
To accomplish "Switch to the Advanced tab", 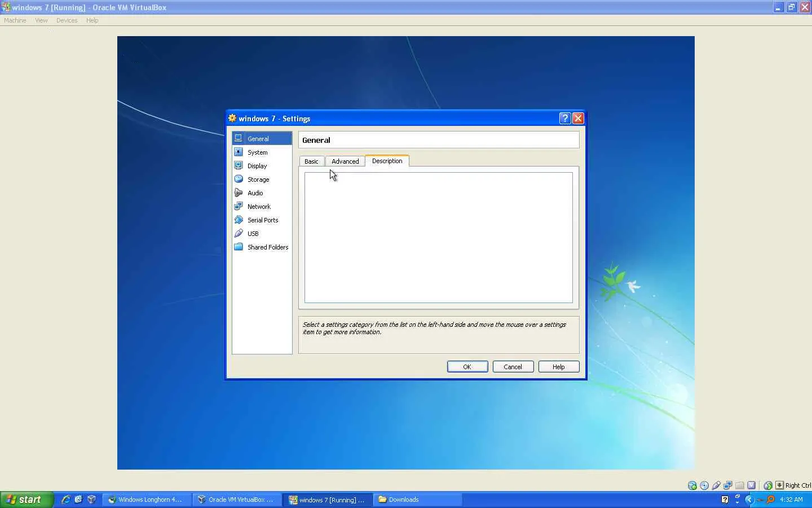I will 345,161.
